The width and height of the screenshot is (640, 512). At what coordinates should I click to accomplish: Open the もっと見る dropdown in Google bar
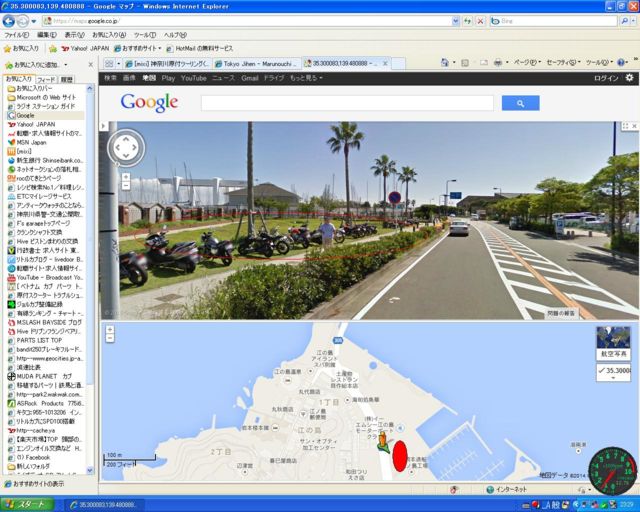tap(304, 77)
